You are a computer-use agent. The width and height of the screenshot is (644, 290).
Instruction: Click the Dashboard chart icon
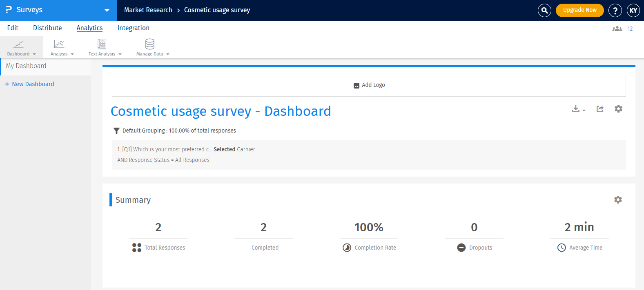[18, 44]
